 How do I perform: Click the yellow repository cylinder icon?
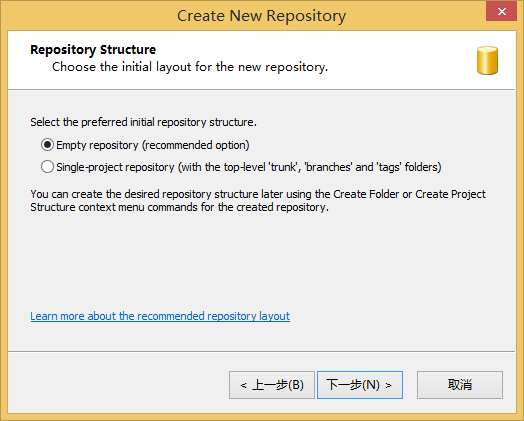487,60
